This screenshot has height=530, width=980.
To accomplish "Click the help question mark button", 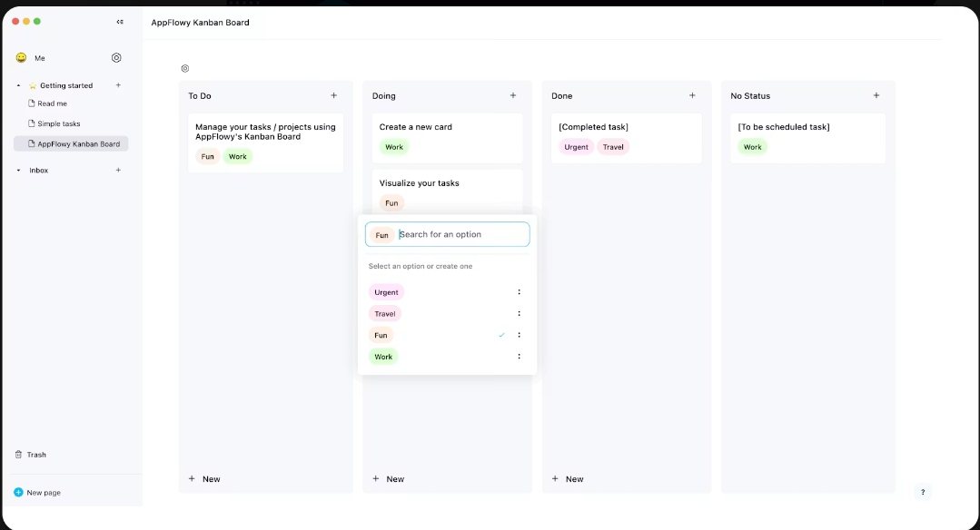I will [923, 493].
